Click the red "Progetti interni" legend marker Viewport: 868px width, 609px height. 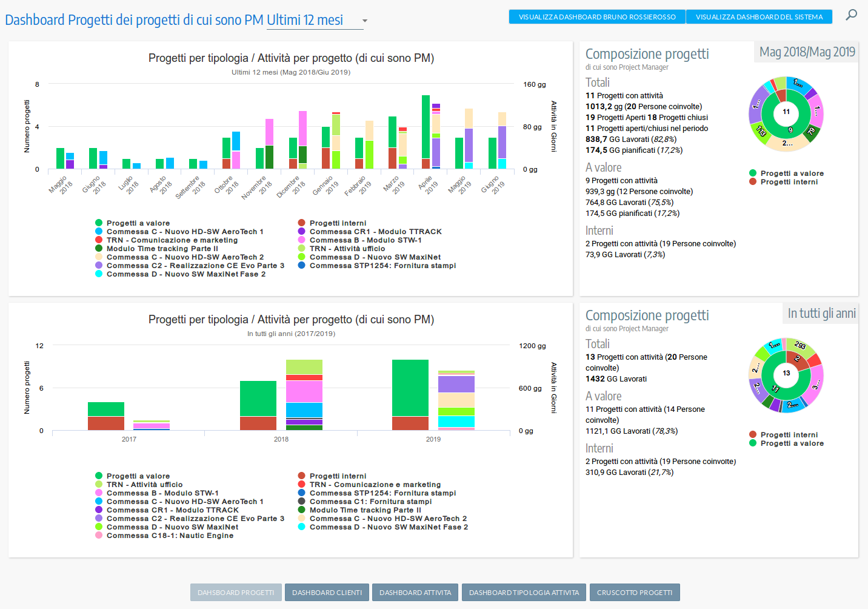tap(301, 223)
